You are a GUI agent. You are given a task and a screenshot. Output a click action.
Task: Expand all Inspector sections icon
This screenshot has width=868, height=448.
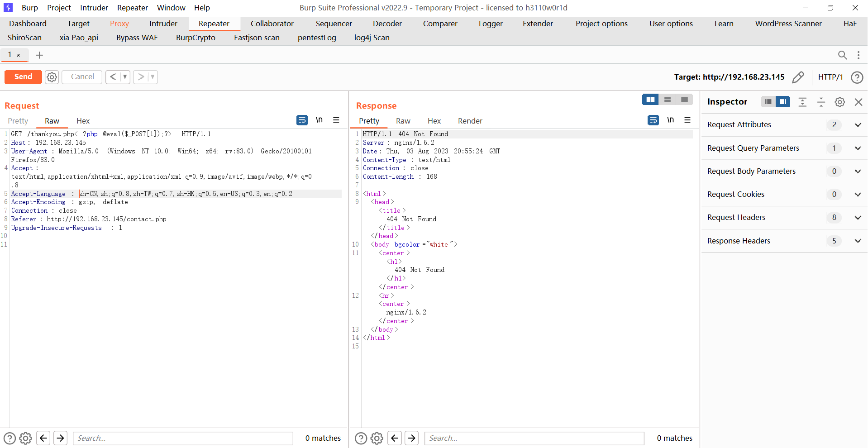click(802, 102)
